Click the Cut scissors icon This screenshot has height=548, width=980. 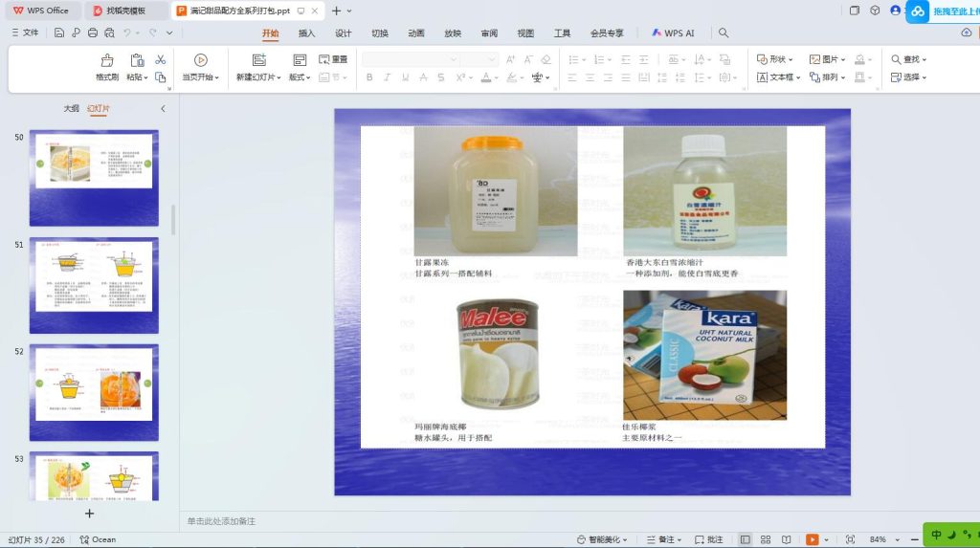(161, 59)
